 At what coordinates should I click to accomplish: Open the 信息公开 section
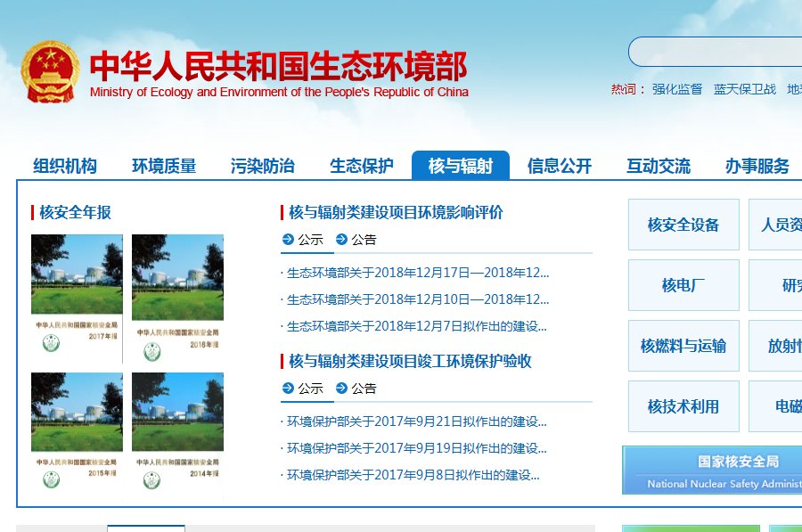(x=560, y=165)
